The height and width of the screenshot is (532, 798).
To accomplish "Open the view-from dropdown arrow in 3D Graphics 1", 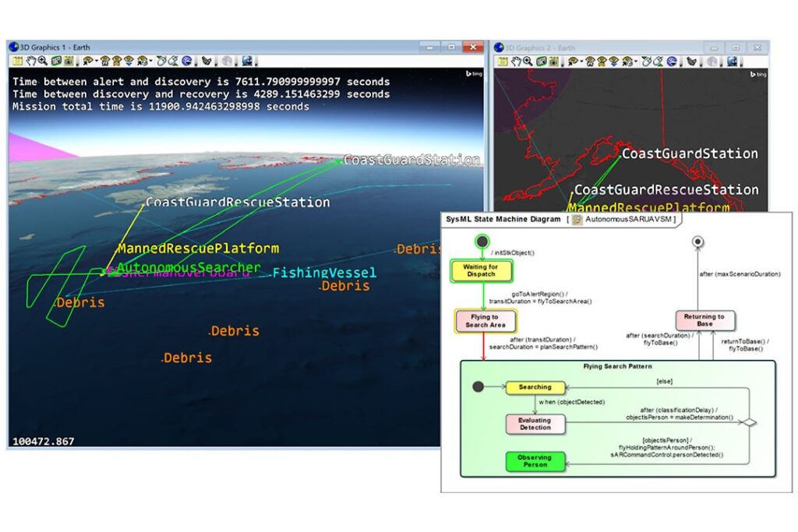I will (x=96, y=61).
